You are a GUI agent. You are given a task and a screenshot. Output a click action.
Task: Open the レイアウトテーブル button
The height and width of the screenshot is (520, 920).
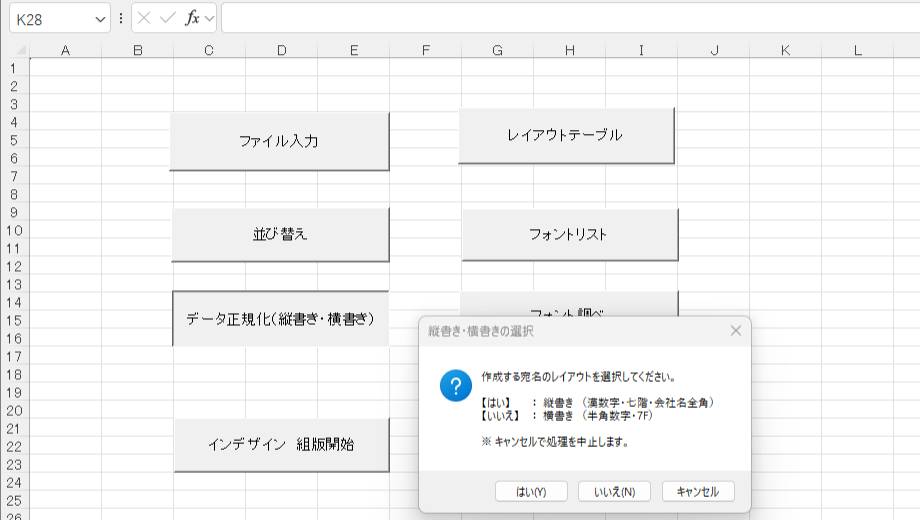click(566, 135)
